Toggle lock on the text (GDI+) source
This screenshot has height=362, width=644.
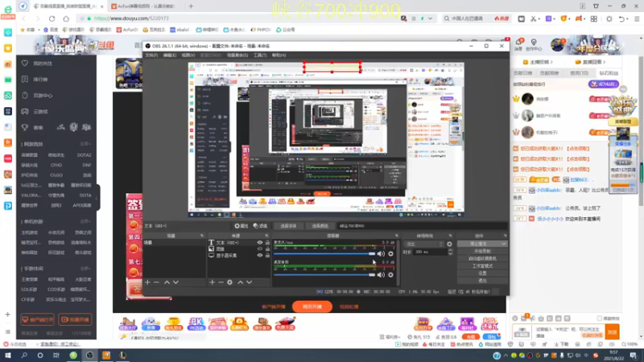point(267,243)
